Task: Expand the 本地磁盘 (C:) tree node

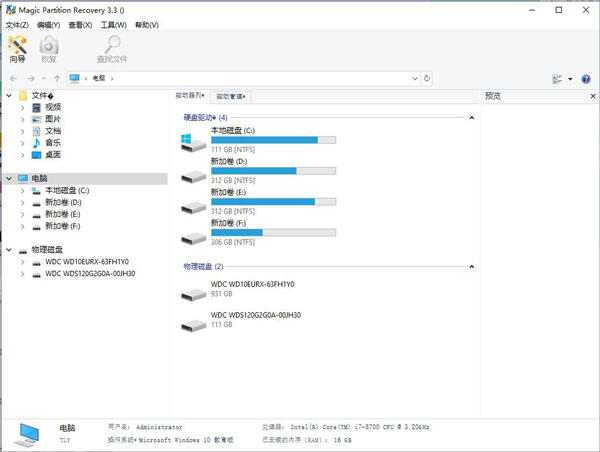Action: 23,190
